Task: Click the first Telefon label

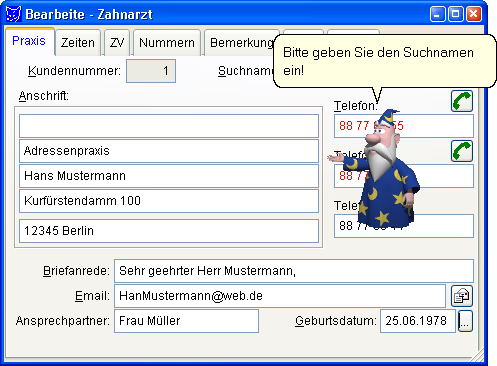Action: pyautogui.click(x=355, y=106)
